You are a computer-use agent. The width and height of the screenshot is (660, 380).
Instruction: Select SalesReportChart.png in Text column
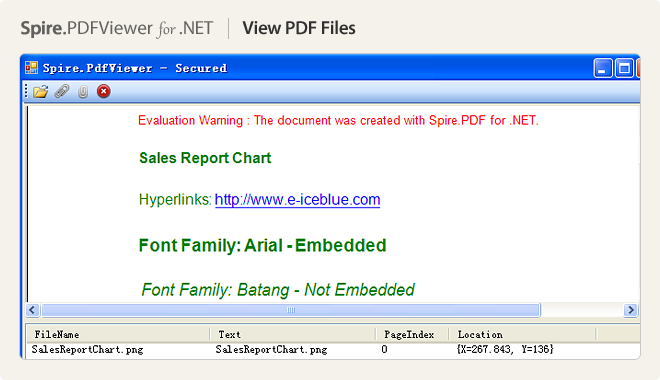click(271, 350)
